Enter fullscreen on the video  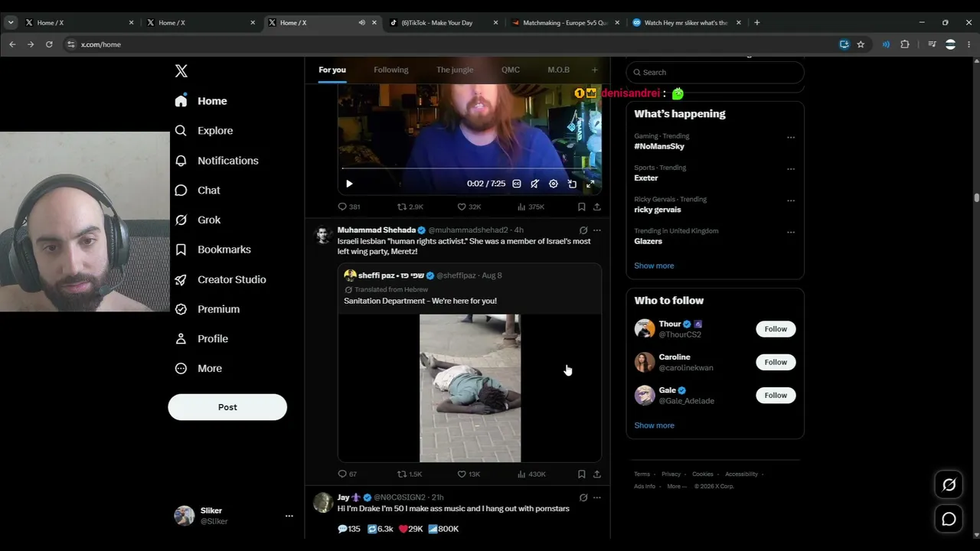(x=590, y=184)
